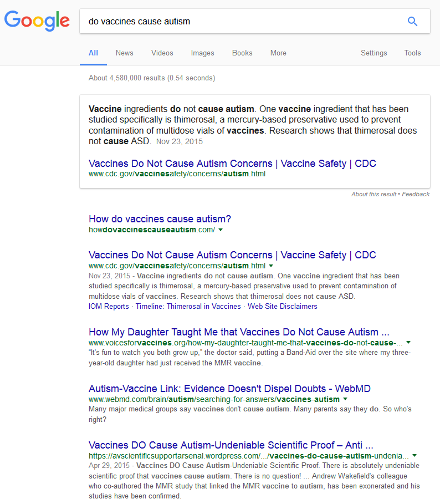
Task: Click the green cdc.gov URL under second result
Action: (177, 266)
